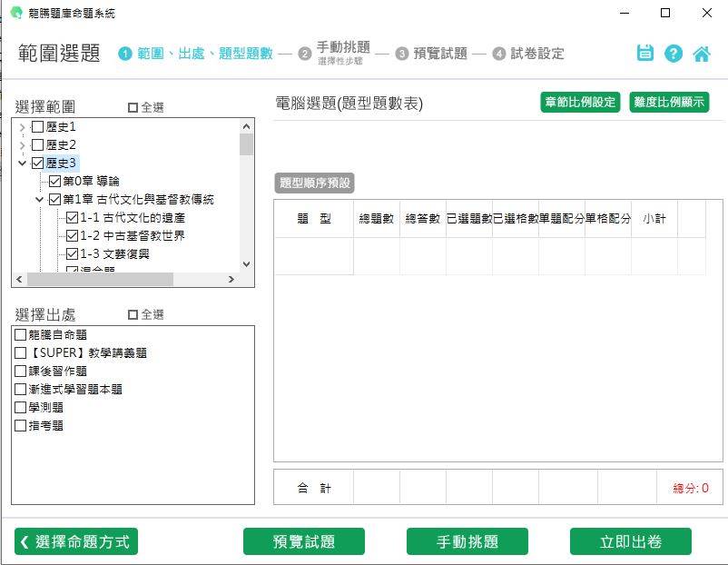
Task: Click 題型順序預設 button
Action: [315, 183]
